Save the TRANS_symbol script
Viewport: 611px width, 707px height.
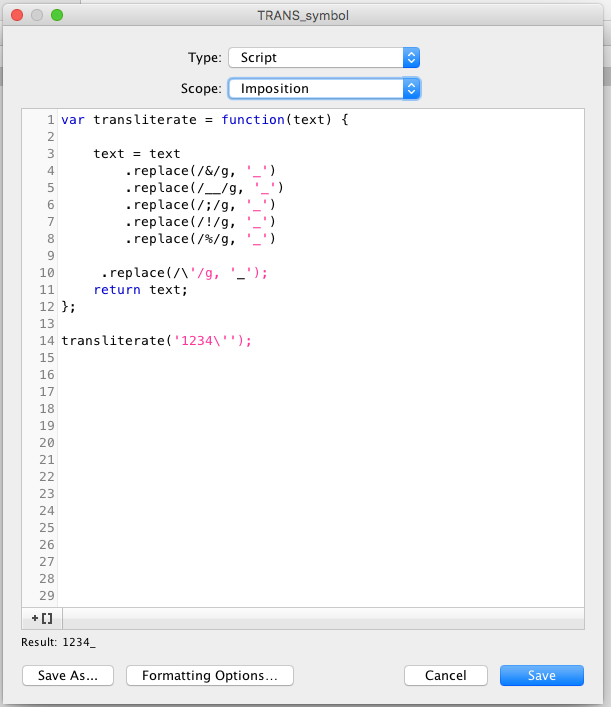[x=542, y=675]
